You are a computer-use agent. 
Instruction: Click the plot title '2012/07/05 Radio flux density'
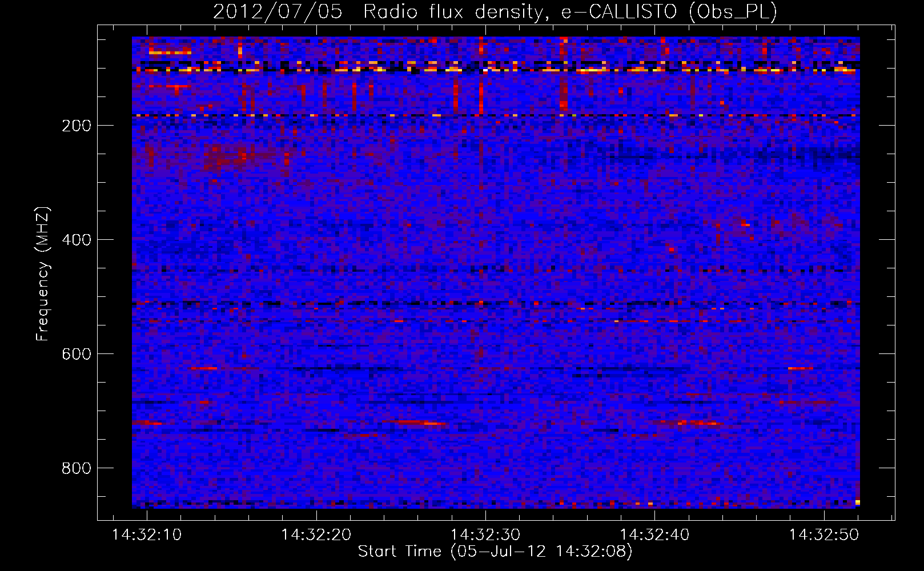(x=377, y=11)
